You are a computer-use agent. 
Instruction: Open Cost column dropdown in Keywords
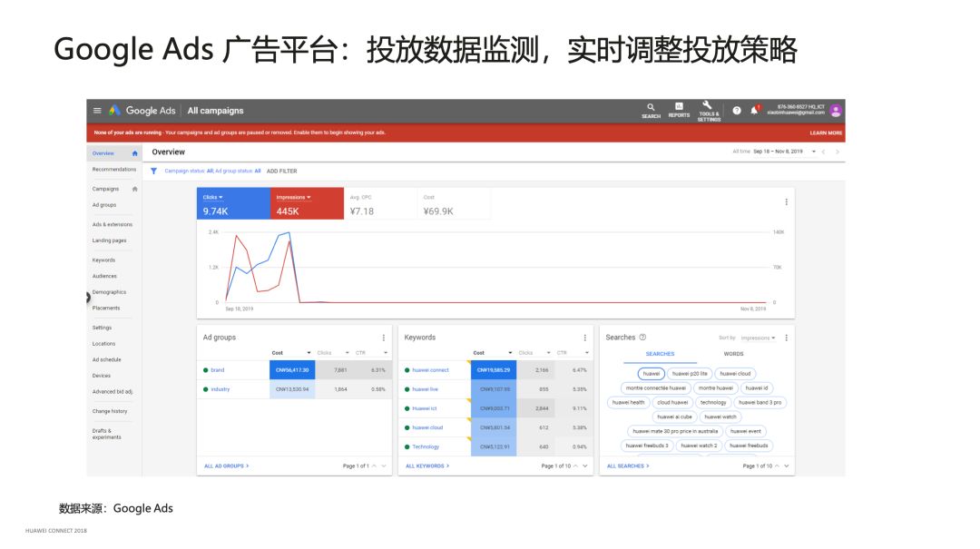tap(510, 353)
